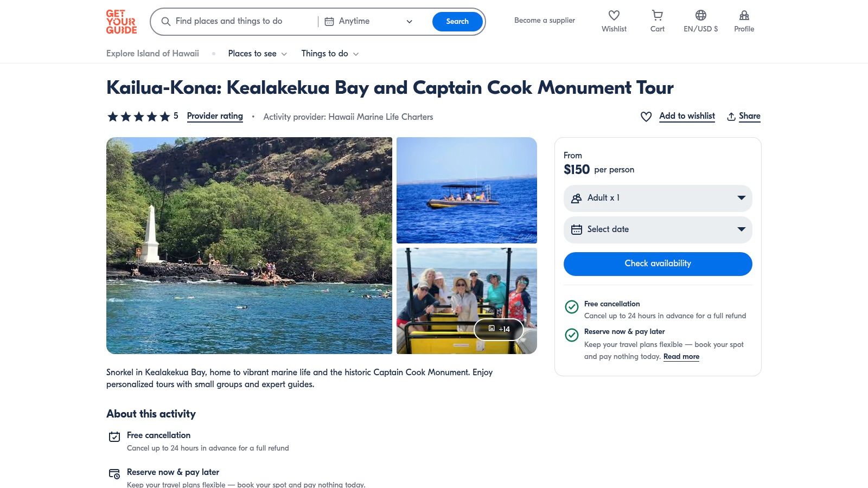Click the heart Wishlist icon in header
Viewport: 868px width, 488px height.
[614, 16]
